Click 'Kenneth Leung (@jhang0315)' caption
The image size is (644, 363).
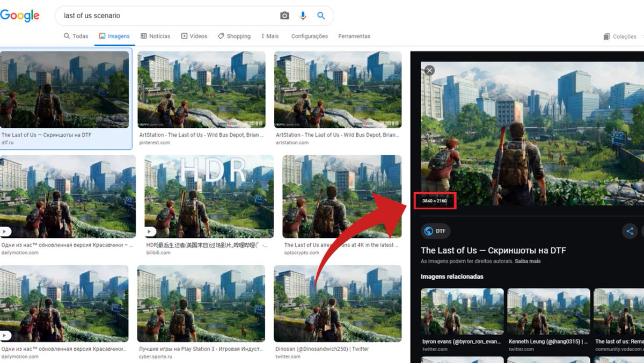pos(548,342)
